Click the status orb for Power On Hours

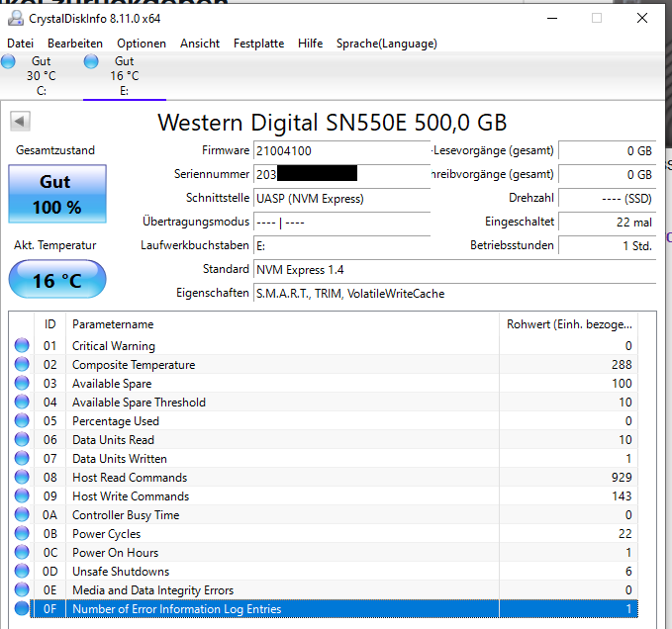click(22, 552)
